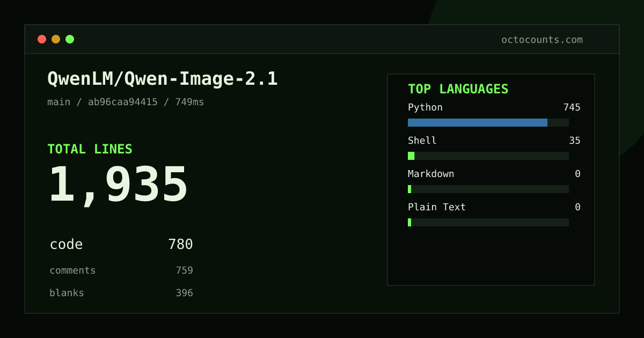Click the comments label

click(72, 270)
